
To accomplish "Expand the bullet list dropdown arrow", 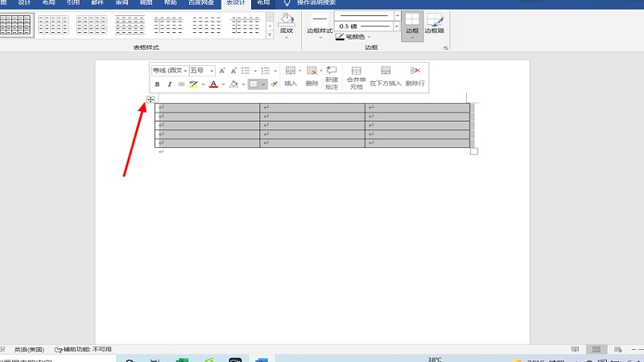I will (x=255, y=71).
